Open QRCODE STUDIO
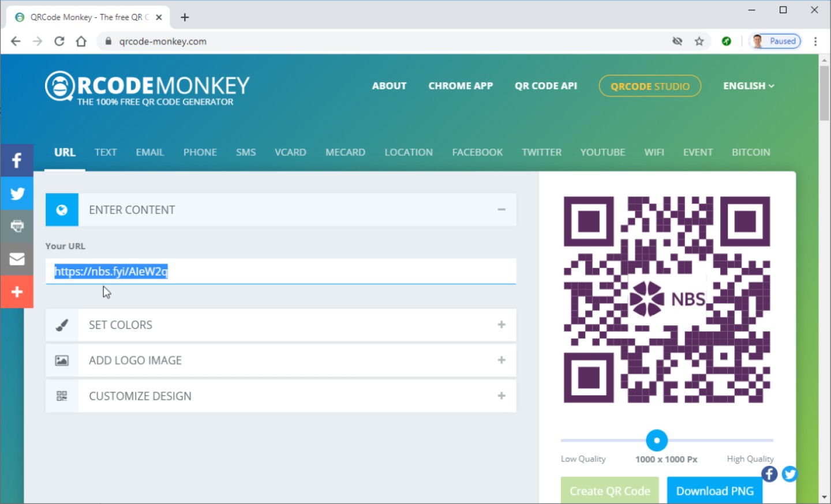Image resolution: width=831 pixels, height=504 pixels. click(650, 85)
